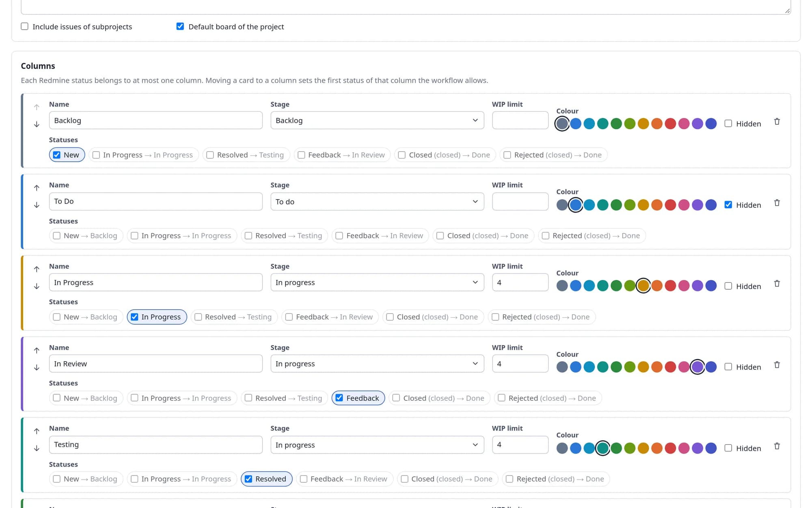Mark the Backlog column as Hidden
The width and height of the screenshot is (812, 508).
728,124
